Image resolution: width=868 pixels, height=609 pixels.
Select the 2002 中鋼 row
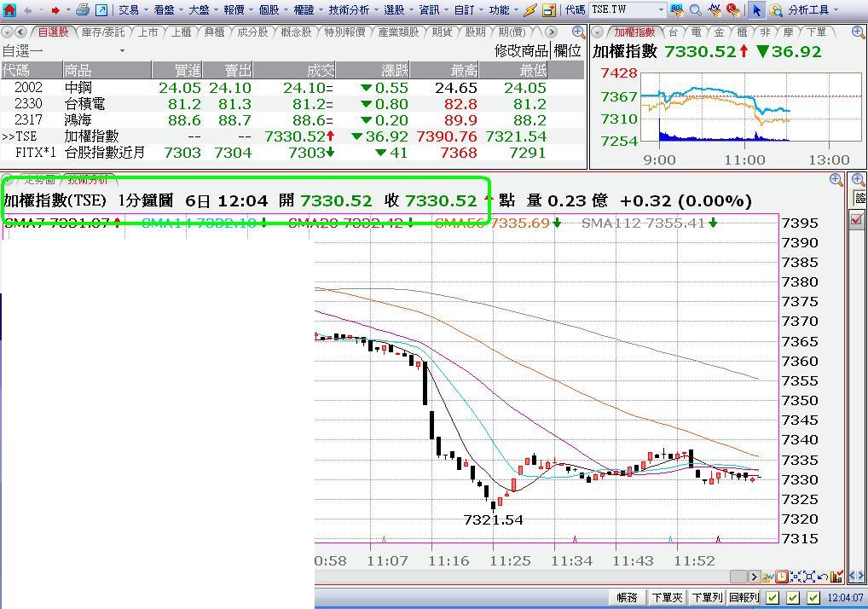point(292,88)
